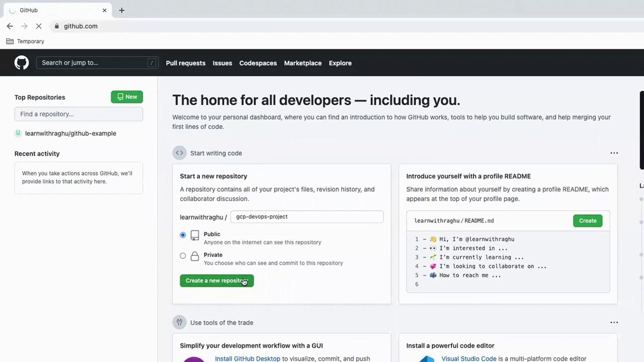Switch to the GitHub browser tab
This screenshot has height=362, width=644.
[x=58, y=10]
